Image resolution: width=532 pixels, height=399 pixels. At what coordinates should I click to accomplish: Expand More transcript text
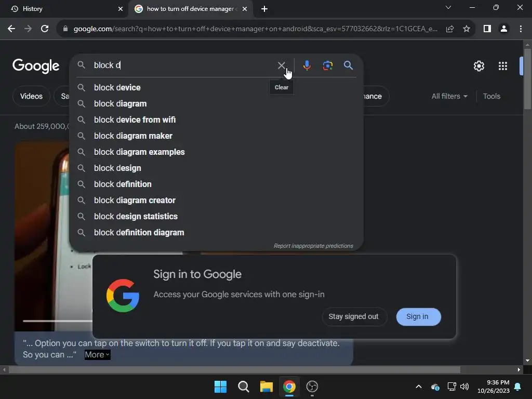[x=97, y=355]
